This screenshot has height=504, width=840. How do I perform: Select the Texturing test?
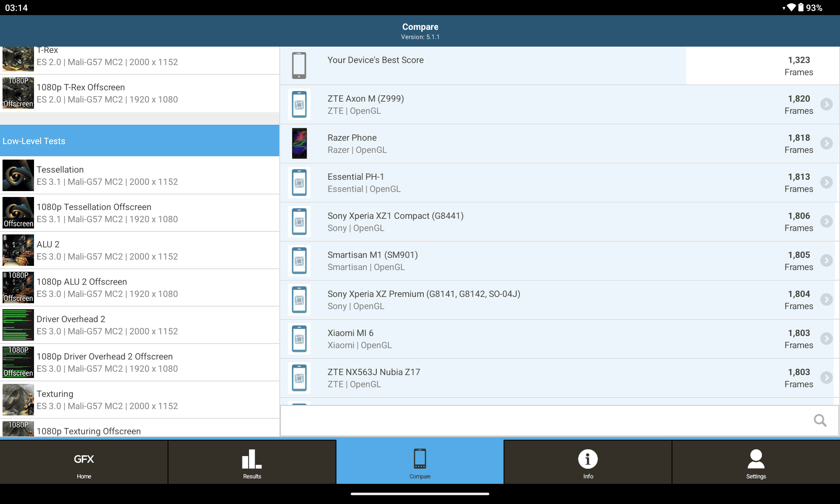click(139, 400)
